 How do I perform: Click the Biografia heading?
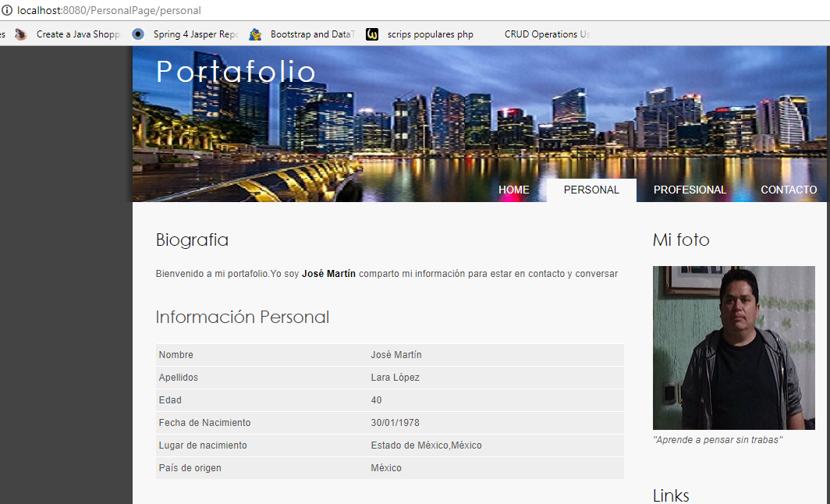click(x=192, y=240)
